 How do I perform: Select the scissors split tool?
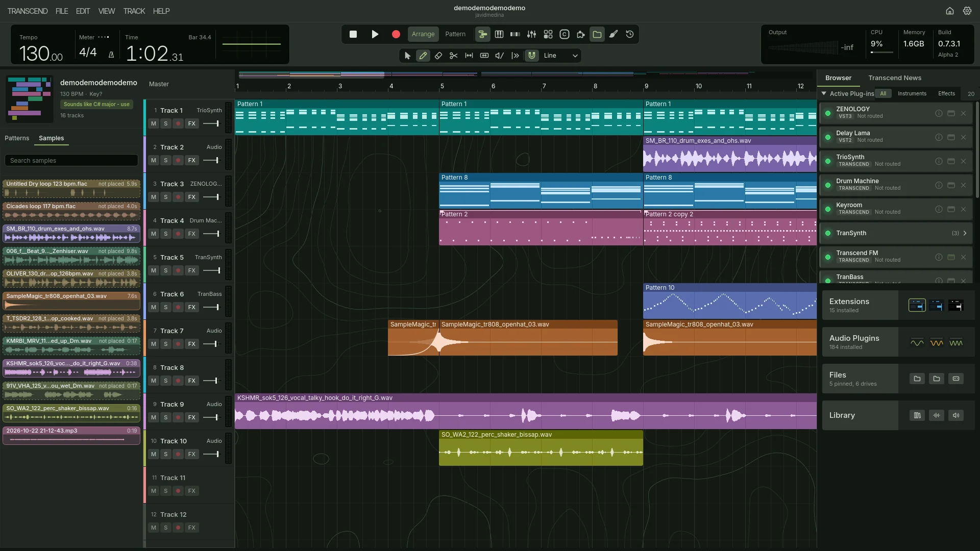453,56
